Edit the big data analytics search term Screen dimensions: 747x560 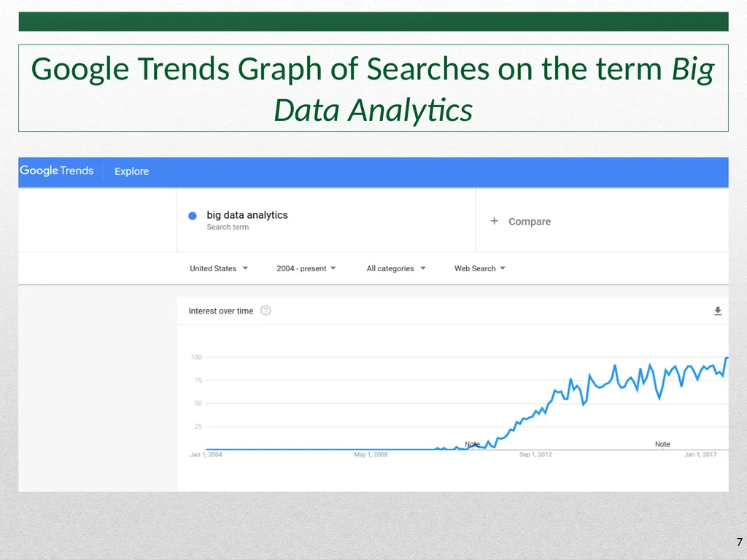(247, 215)
